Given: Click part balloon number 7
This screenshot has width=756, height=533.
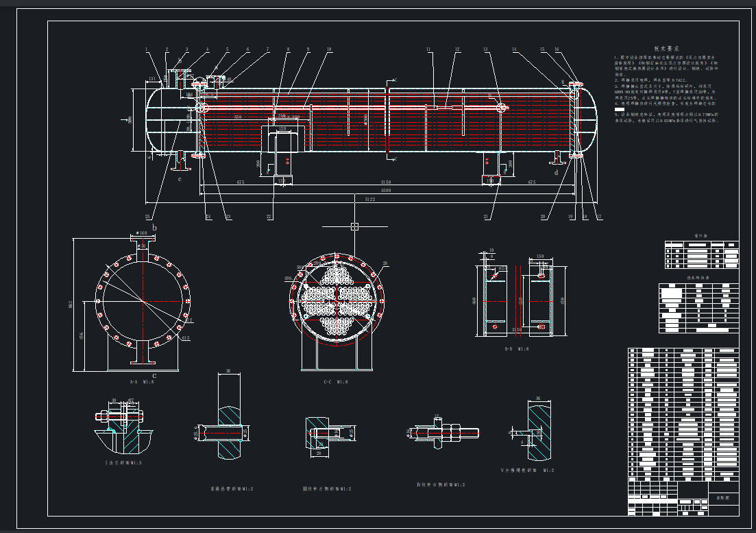Looking at the screenshot, I should coord(267,49).
